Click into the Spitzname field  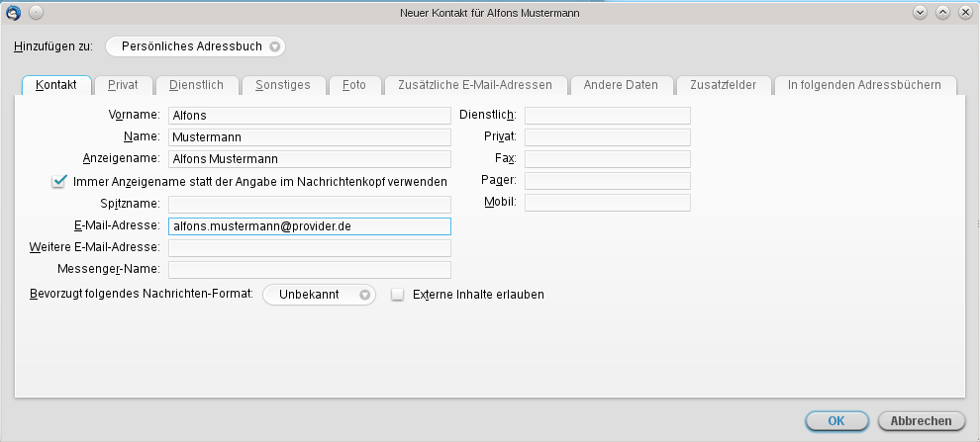pos(309,204)
